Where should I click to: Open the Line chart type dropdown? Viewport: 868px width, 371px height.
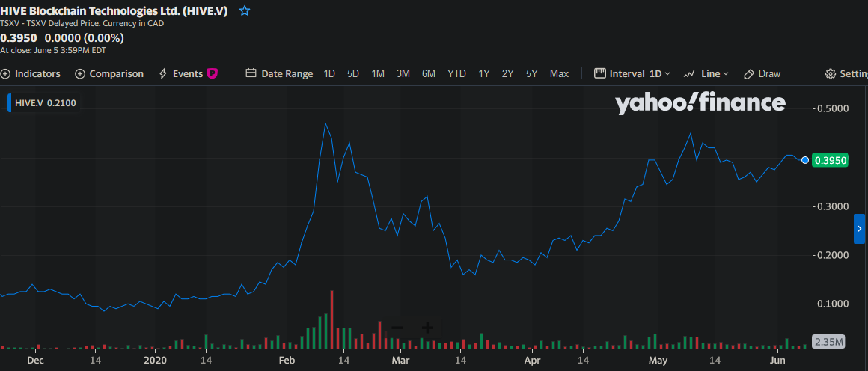tap(706, 73)
